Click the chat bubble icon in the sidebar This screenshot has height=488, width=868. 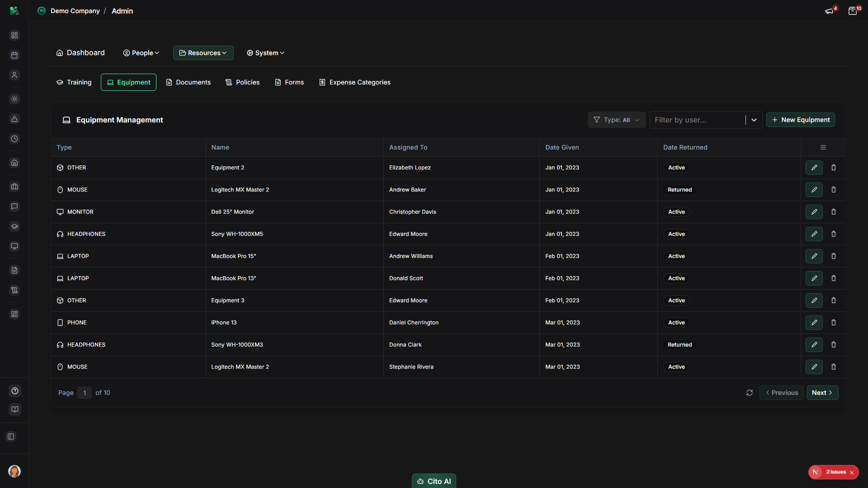pyautogui.click(x=14, y=206)
